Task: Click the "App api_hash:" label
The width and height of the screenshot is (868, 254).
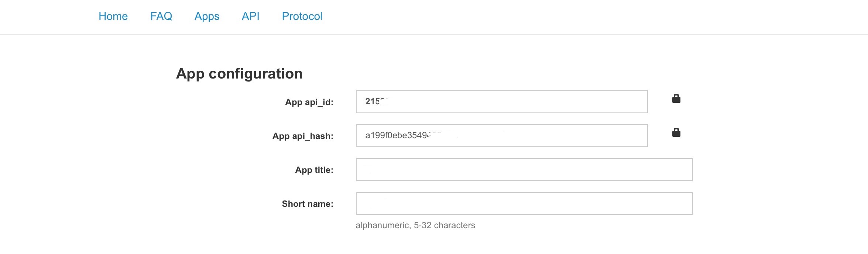Action: coord(303,136)
